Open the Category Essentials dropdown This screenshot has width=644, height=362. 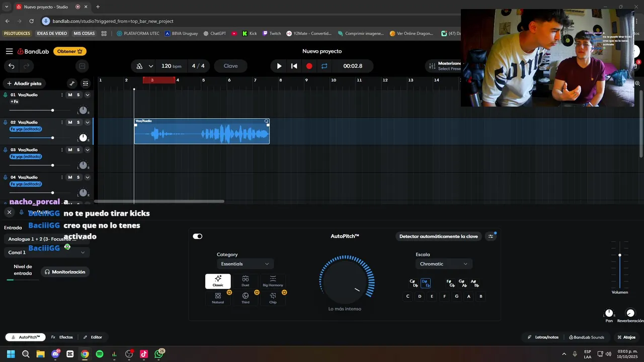click(245, 264)
